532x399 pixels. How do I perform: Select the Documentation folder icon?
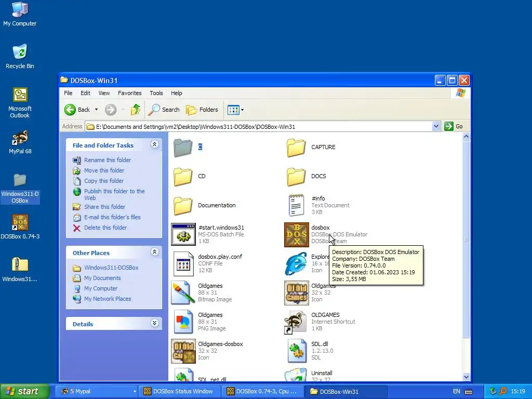pos(183,206)
